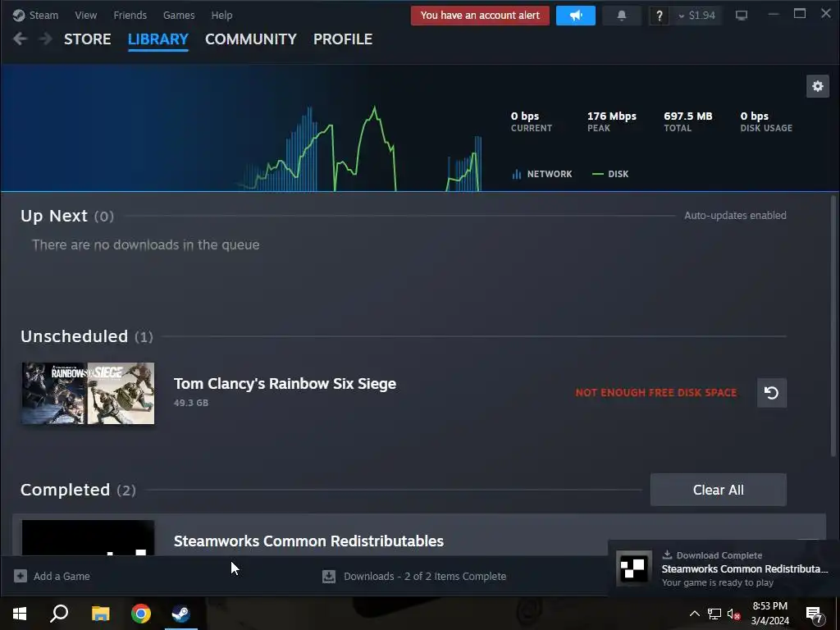The width and height of the screenshot is (840, 630).
Task: Open the Games menu
Action: point(179,15)
